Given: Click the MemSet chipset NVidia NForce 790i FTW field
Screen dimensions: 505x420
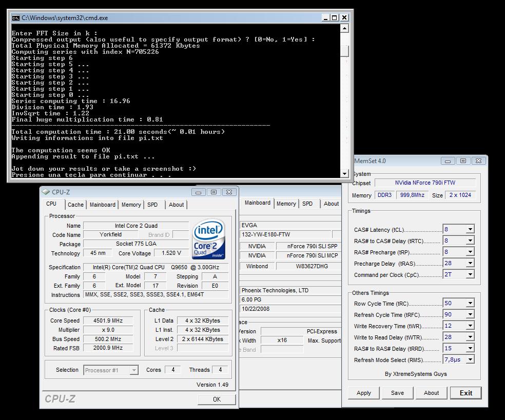Looking at the screenshot, I should point(425,183).
